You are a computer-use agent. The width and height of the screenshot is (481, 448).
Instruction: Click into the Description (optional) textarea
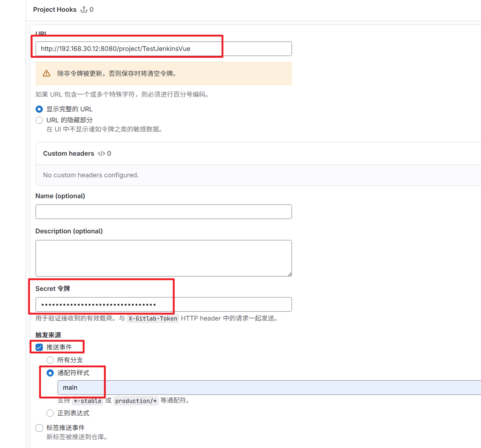[x=163, y=258]
